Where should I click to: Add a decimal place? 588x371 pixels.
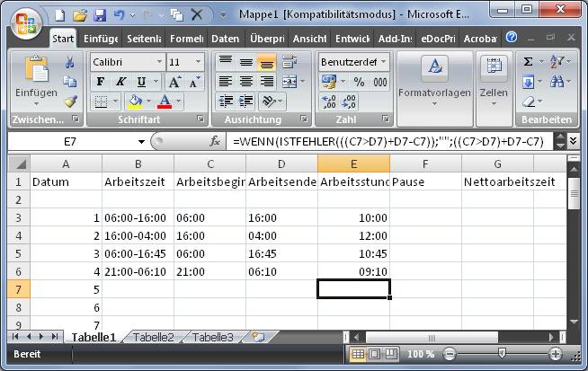click(329, 102)
